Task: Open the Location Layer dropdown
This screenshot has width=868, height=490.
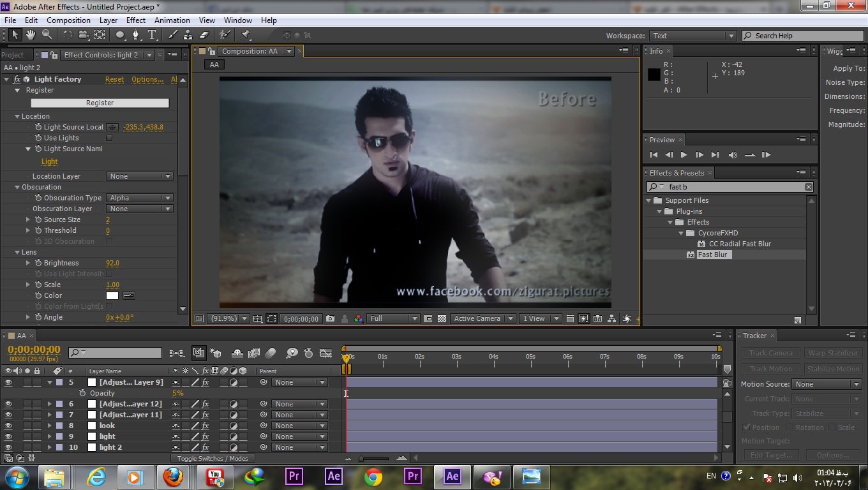Action: click(140, 176)
